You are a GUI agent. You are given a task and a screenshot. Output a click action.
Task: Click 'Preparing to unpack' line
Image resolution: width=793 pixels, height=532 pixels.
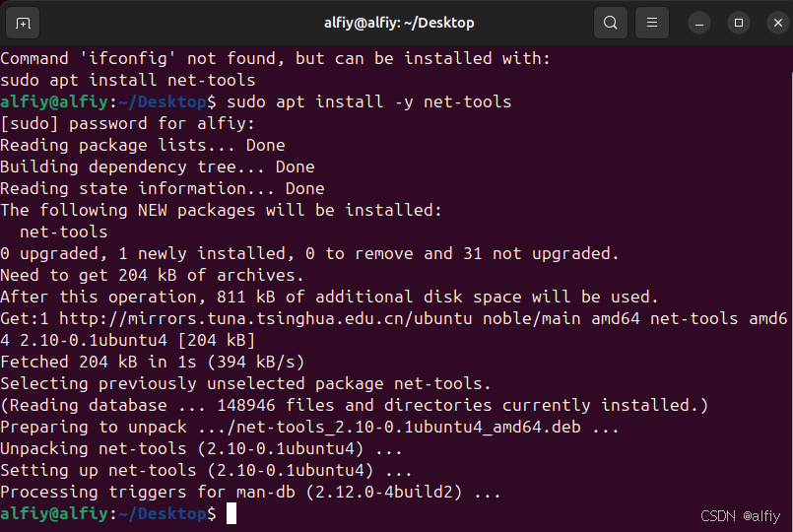tap(309, 428)
